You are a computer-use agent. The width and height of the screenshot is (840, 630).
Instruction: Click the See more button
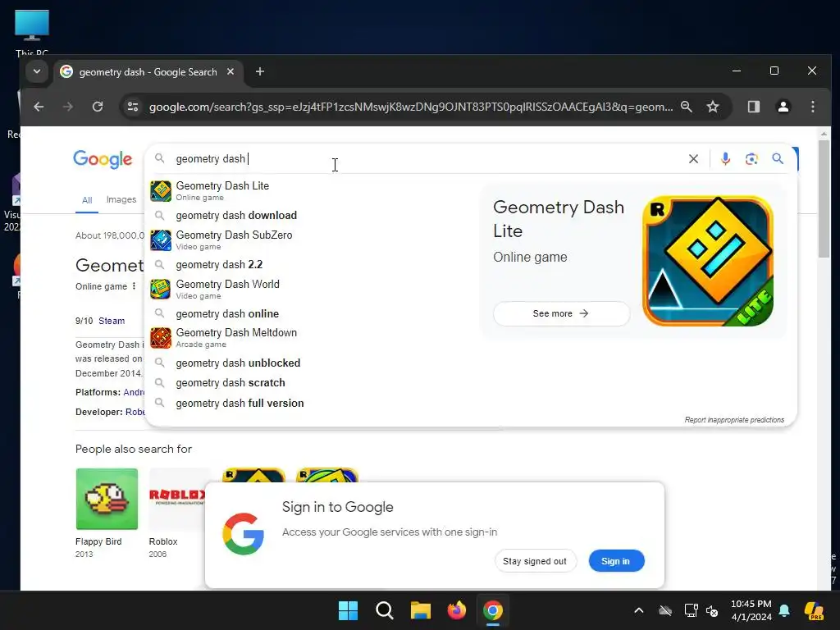pyautogui.click(x=561, y=313)
